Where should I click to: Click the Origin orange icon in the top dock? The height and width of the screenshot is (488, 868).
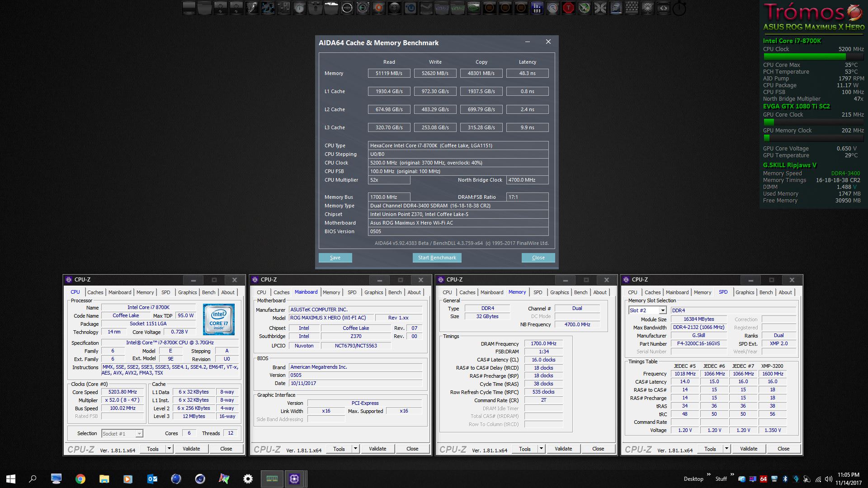378,8
